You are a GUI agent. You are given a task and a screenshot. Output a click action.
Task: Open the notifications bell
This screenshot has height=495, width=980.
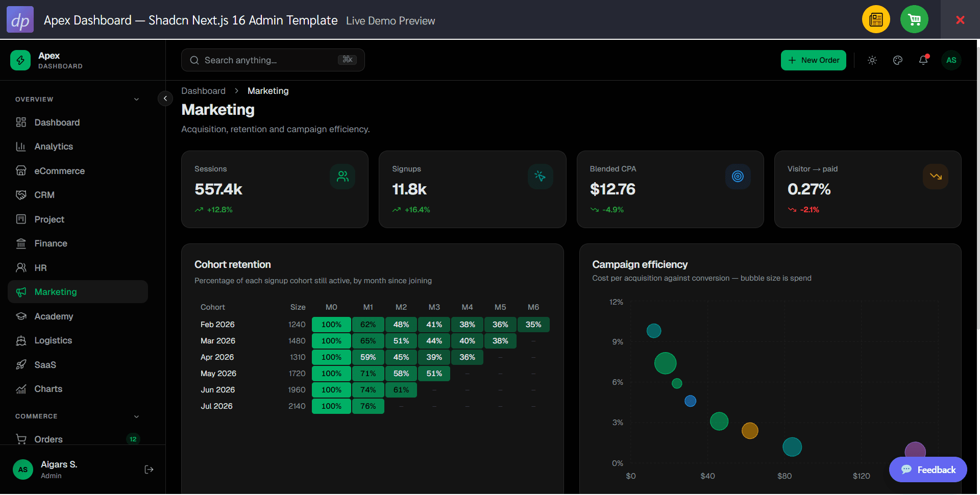[923, 60]
